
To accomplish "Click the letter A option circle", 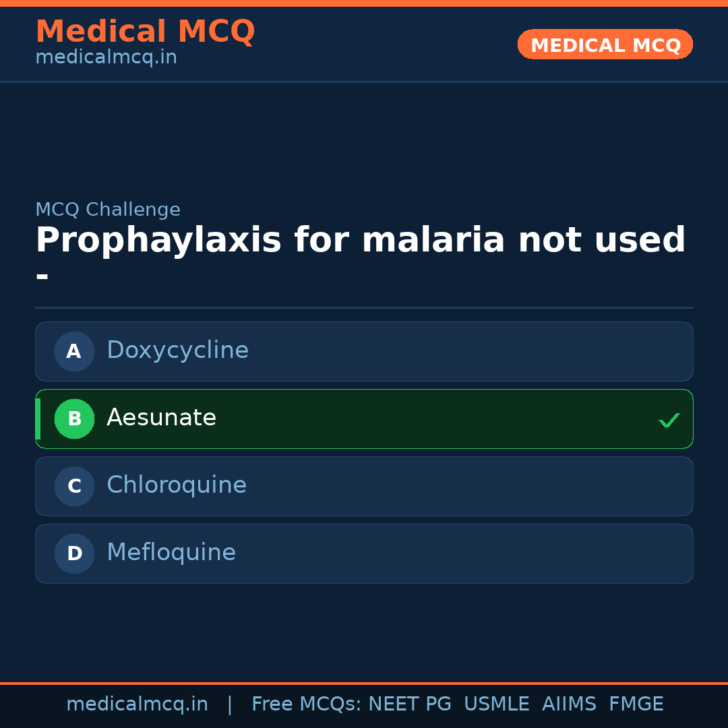I will click(x=74, y=351).
